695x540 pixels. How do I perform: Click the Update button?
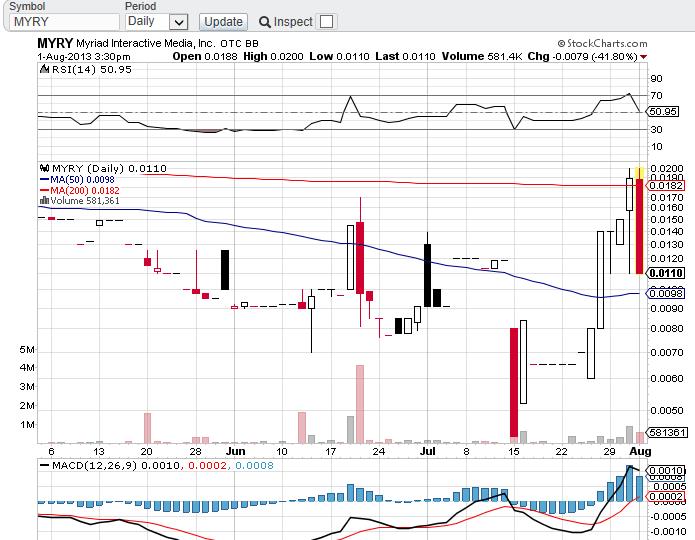[223, 22]
